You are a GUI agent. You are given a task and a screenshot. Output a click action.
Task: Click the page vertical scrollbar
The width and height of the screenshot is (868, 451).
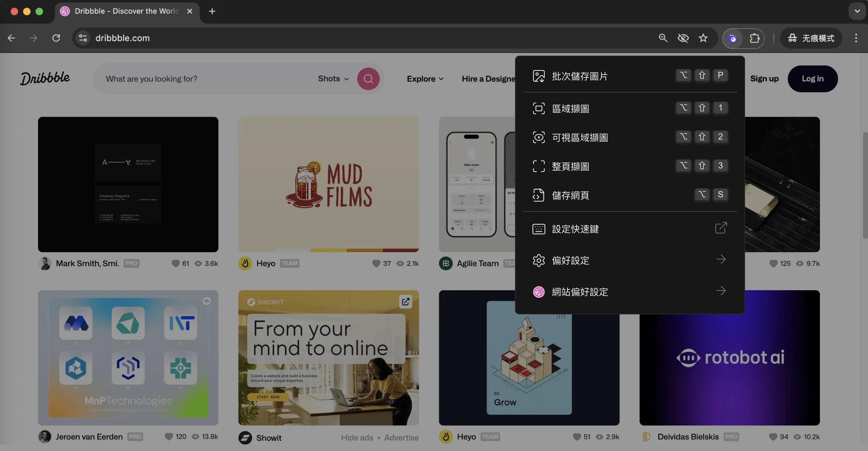click(865, 185)
